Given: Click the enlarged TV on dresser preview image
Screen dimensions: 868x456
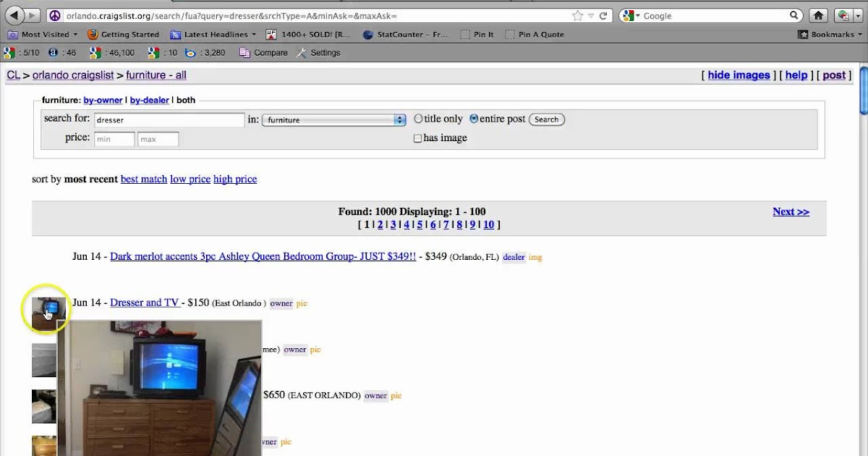Looking at the screenshot, I should coord(160,388).
